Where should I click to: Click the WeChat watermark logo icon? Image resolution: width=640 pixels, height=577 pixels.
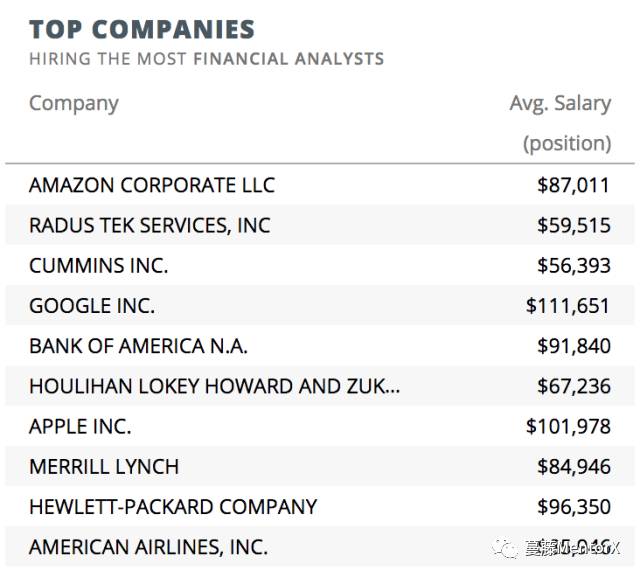pyautogui.click(x=507, y=548)
